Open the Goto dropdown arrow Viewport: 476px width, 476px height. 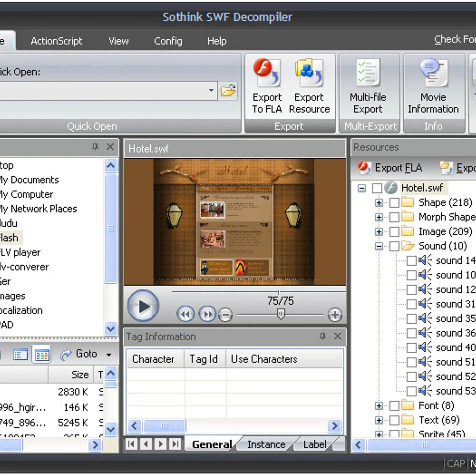109,355
